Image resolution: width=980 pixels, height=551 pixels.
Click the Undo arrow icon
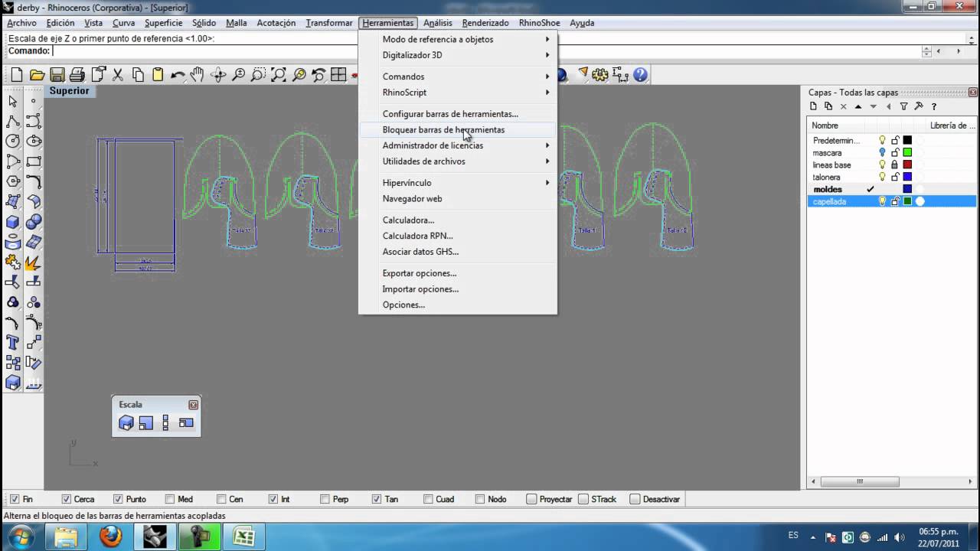[x=178, y=75]
